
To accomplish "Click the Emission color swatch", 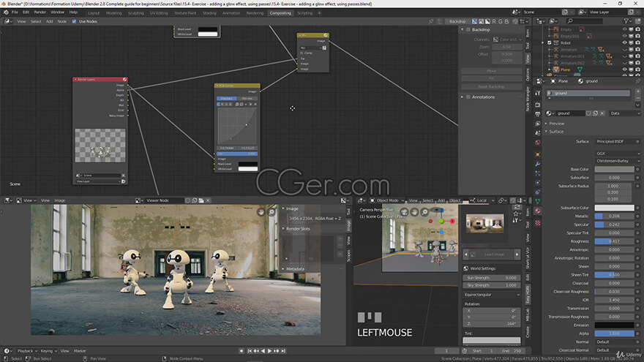I will (615, 325).
